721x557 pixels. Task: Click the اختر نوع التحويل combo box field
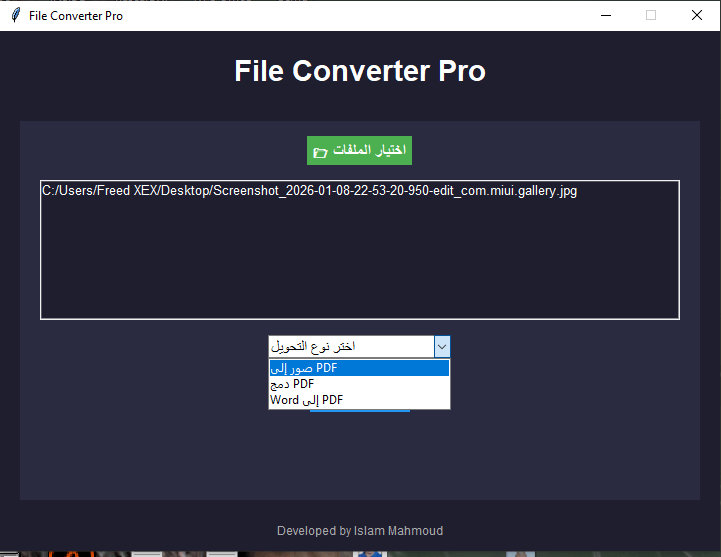pos(350,346)
